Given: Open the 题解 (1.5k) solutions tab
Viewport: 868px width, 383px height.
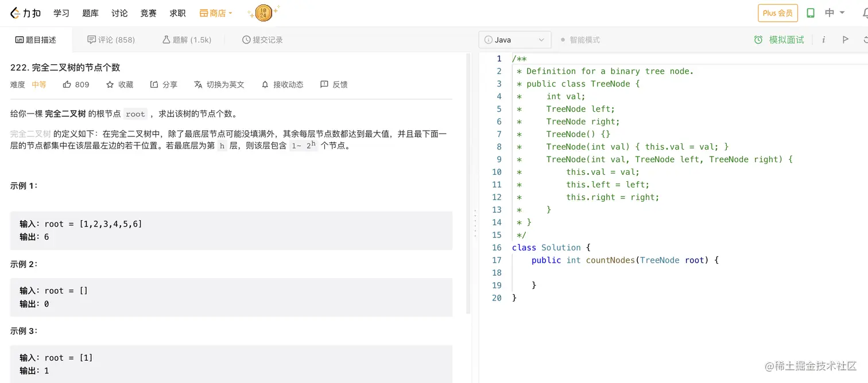Looking at the screenshot, I should pos(187,40).
